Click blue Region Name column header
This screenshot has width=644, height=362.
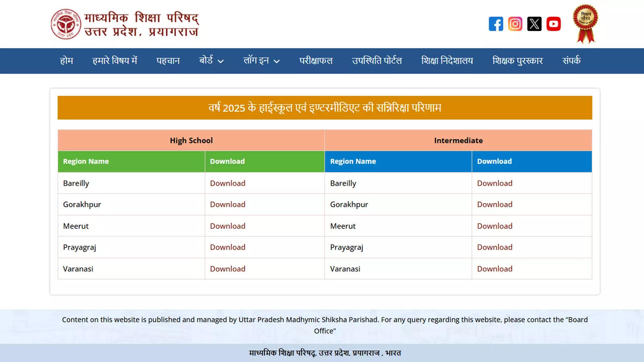click(x=398, y=161)
